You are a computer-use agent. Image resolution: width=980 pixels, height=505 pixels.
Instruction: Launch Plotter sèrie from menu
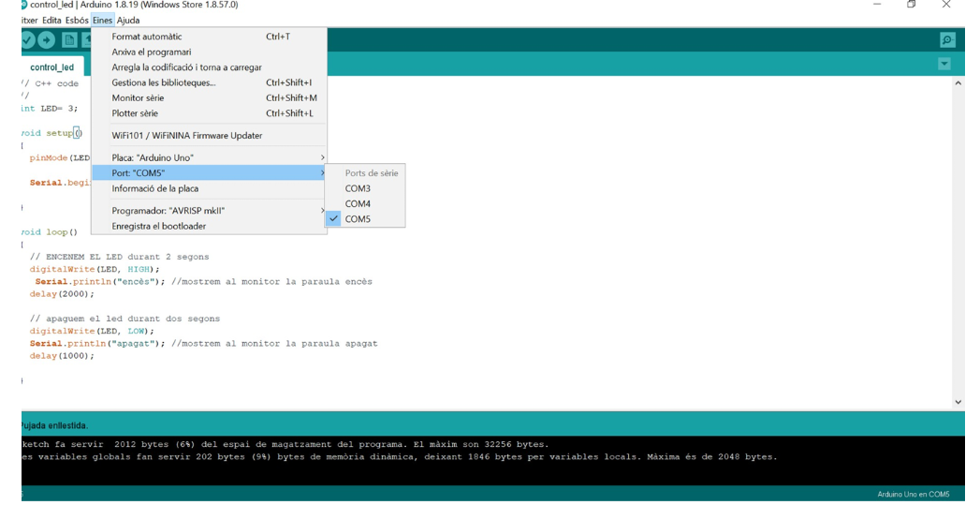pyautogui.click(x=135, y=113)
